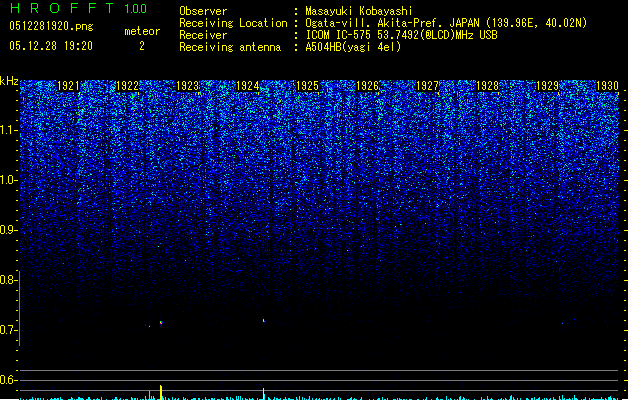Click the bright meteor echo after 1922
This screenshot has height=400, width=629.
tap(161, 322)
